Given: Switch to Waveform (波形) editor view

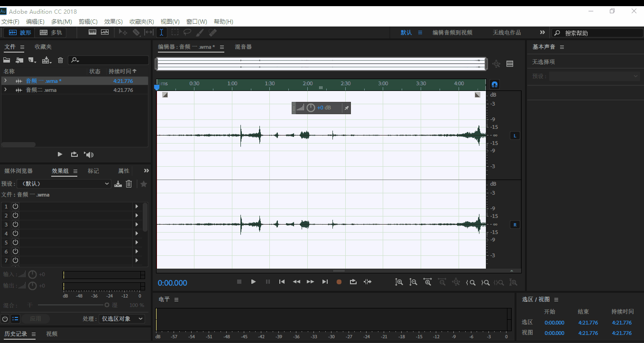Looking at the screenshot, I should coord(20,33).
